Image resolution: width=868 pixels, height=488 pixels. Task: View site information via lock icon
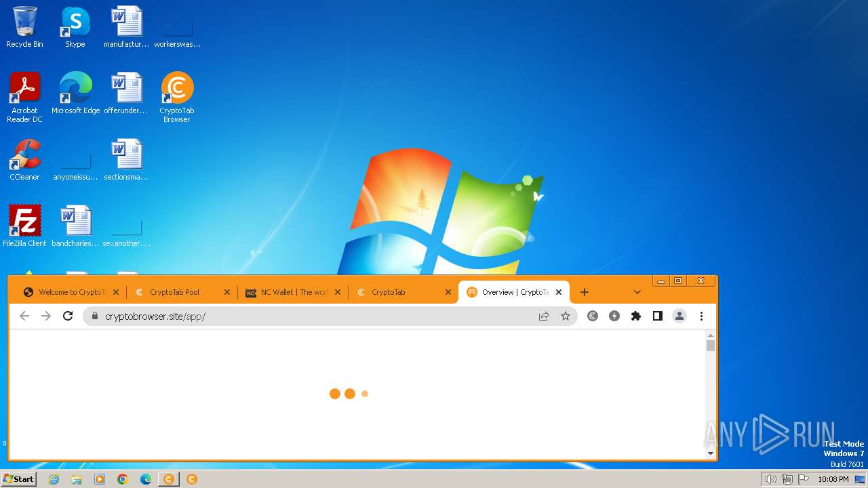[x=94, y=316]
